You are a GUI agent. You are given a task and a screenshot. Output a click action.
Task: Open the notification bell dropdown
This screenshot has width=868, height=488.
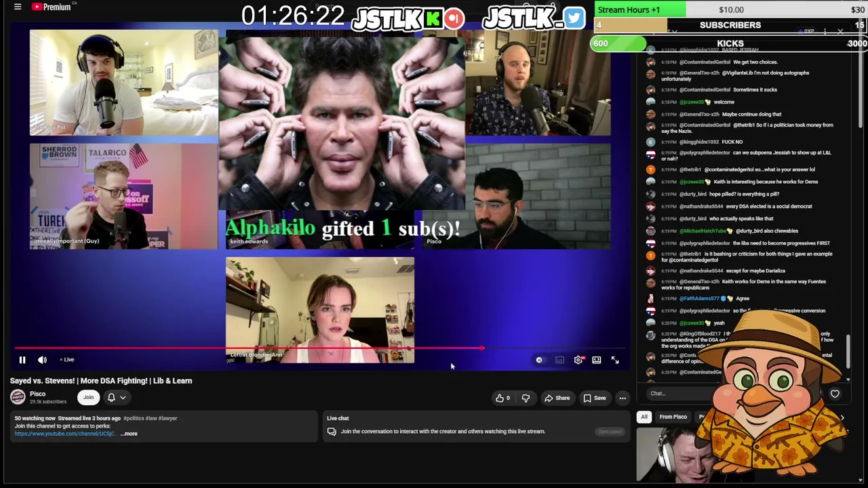[x=117, y=398]
